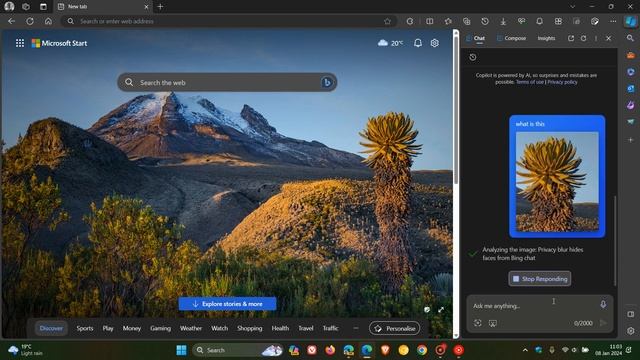Open Copilot chat in new window

[571, 38]
